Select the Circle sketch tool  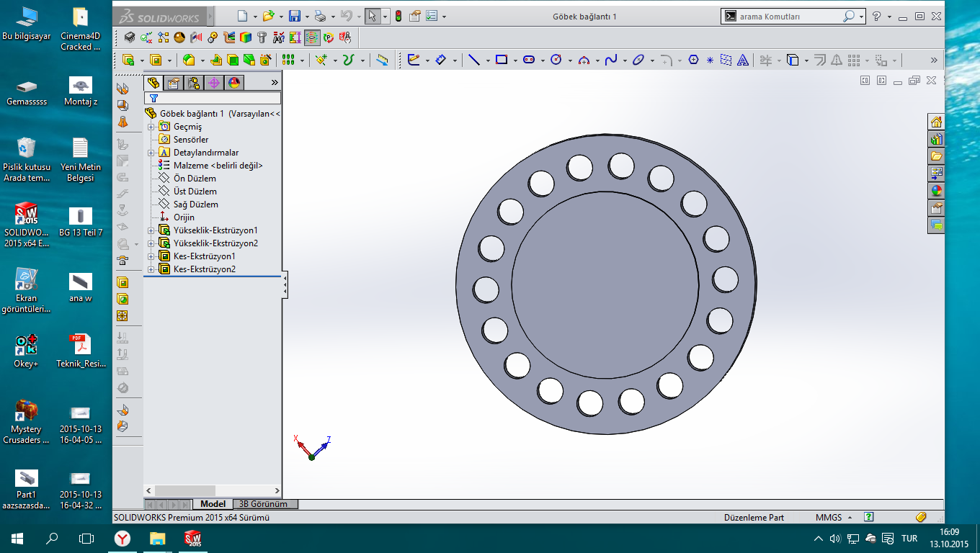[556, 60]
